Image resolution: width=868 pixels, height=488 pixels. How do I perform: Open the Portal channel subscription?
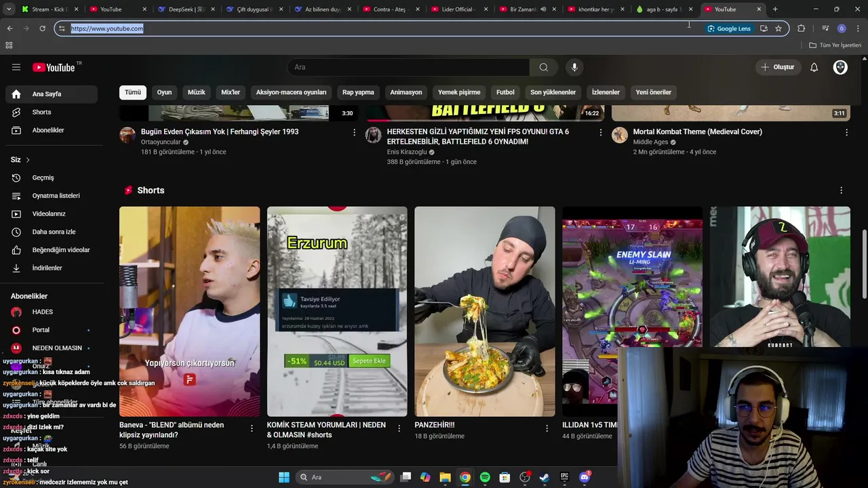(52, 330)
